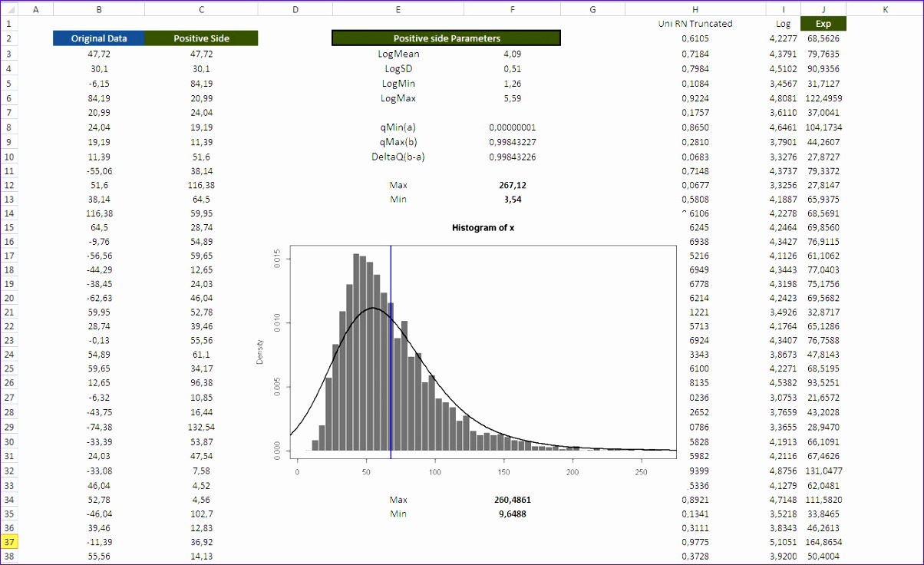Click the Positive side Parameters banner
The image size is (924, 565).
[x=446, y=38]
